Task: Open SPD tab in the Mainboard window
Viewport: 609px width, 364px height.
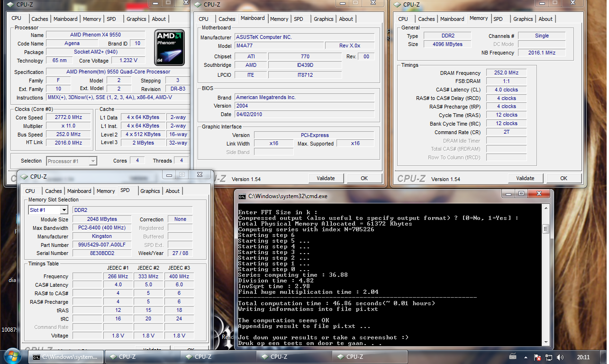Action: 299,19
